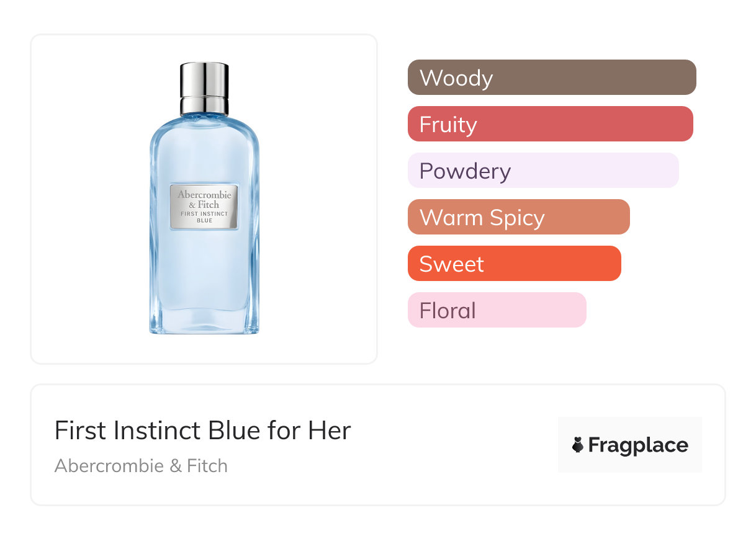756x536 pixels.
Task: Click the blue liquid area below the bottle label
Action: (204, 273)
